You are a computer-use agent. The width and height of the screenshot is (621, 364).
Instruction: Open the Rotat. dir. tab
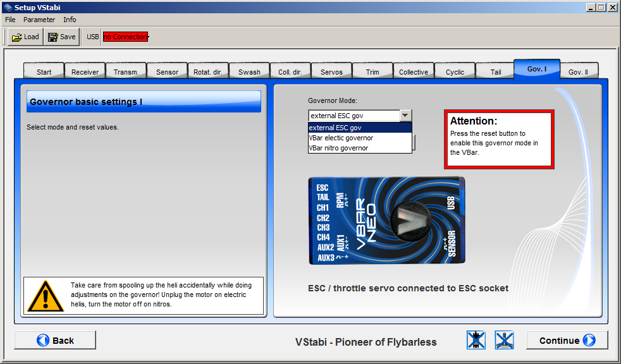[x=208, y=71]
